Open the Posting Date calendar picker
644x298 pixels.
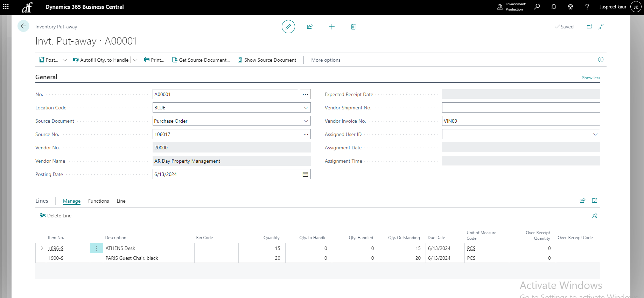[x=305, y=174]
